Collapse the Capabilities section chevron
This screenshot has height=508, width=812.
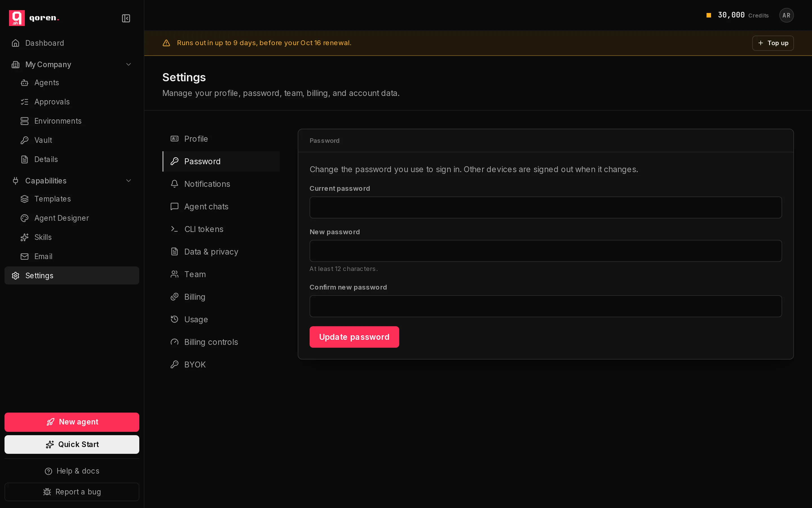click(129, 181)
